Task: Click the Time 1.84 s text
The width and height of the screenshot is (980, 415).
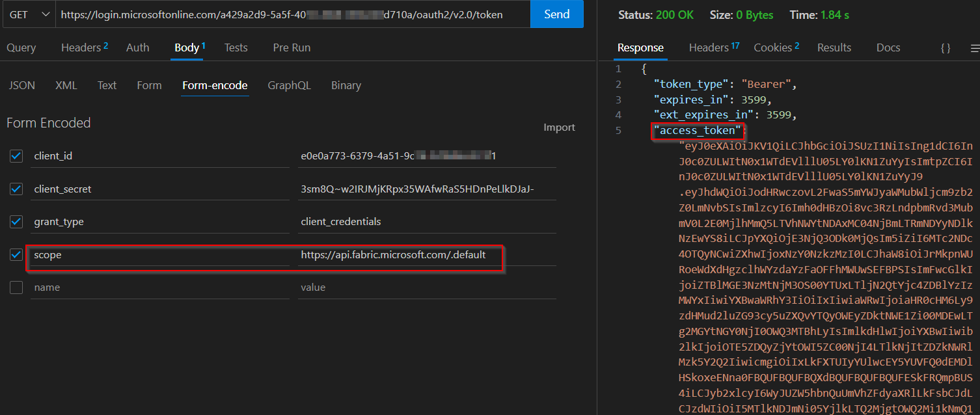Action: click(819, 14)
